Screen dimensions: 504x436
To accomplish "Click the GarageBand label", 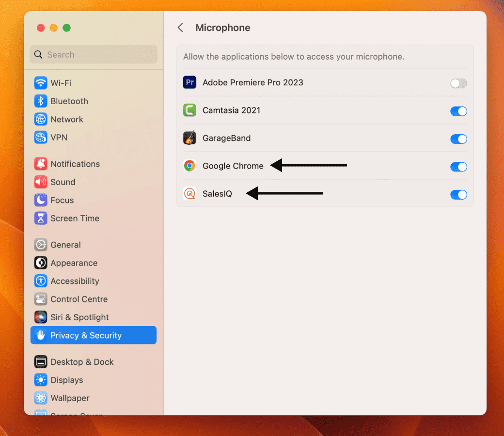I will coord(226,138).
